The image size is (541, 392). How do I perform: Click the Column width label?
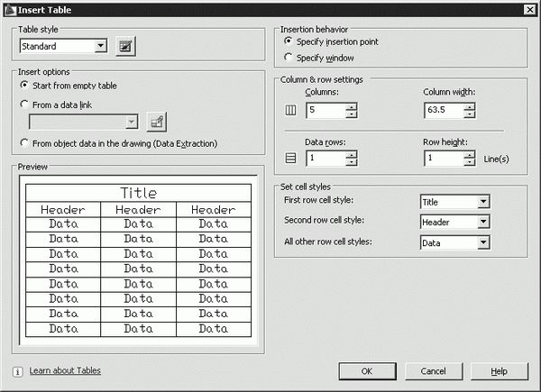click(x=449, y=92)
